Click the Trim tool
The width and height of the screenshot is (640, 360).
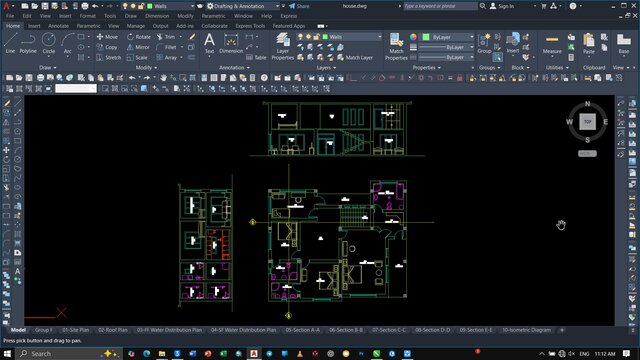point(166,37)
